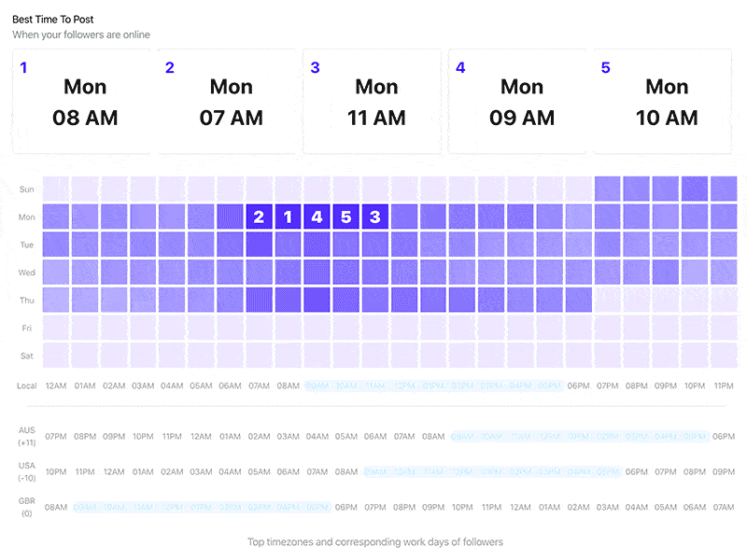This screenshot has width=747, height=560.
Task: Select the GBR (0) timezone label
Action: (x=25, y=508)
